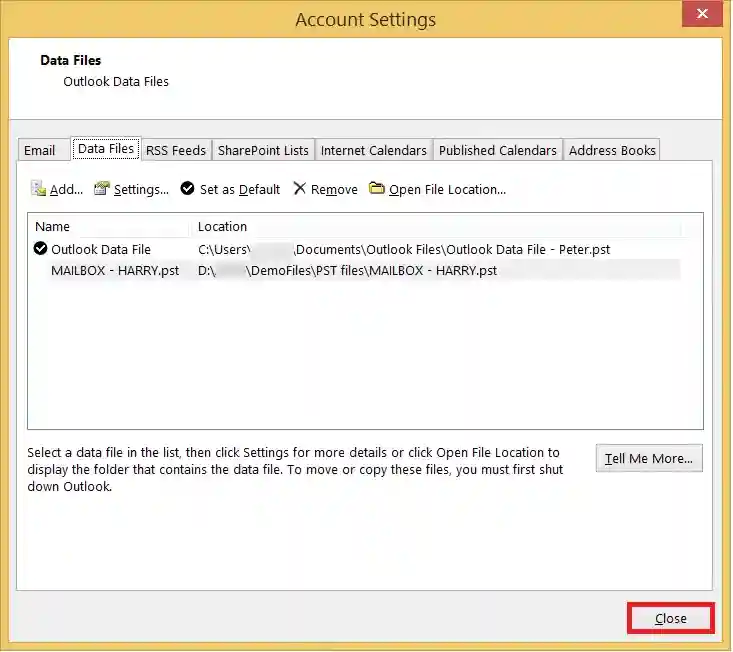The height and width of the screenshot is (652, 733).
Task: Click the HARRY.pst D drive location path
Action: [347, 271]
